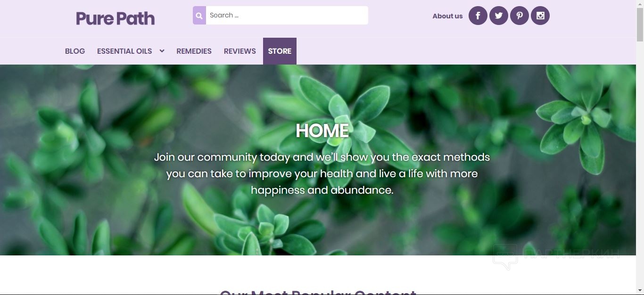644x295 pixels.
Task: Go to the BLOG menu item
Action: 75,51
